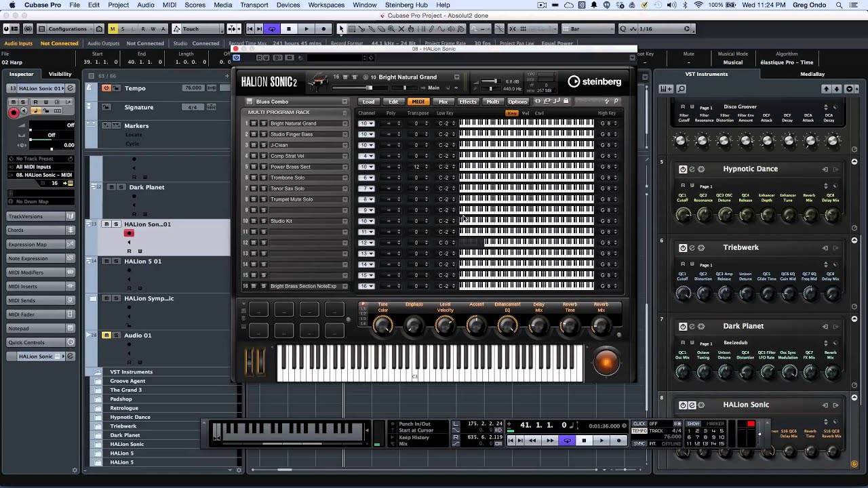This screenshot has height=488, width=868.
Task: Edit Hypnotic Dance instrument in rack
Action: (x=692, y=169)
